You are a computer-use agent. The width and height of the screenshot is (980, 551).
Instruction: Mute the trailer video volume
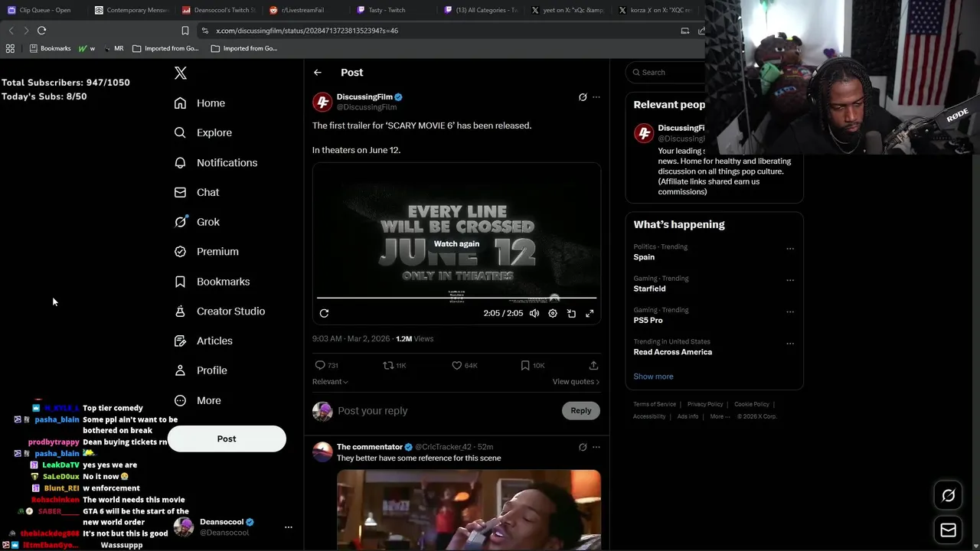click(534, 313)
